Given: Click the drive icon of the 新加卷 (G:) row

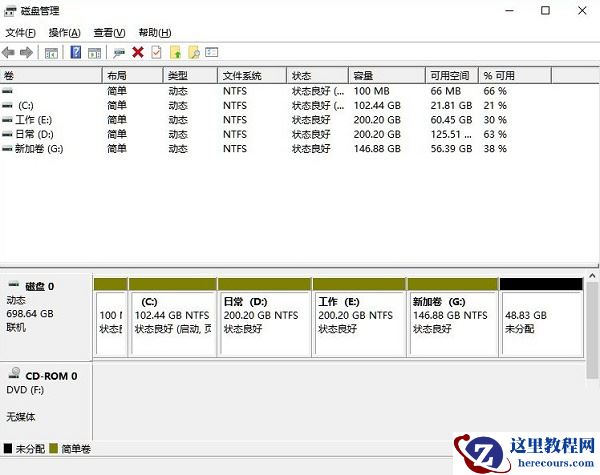Looking at the screenshot, I should pyautogui.click(x=7, y=149).
